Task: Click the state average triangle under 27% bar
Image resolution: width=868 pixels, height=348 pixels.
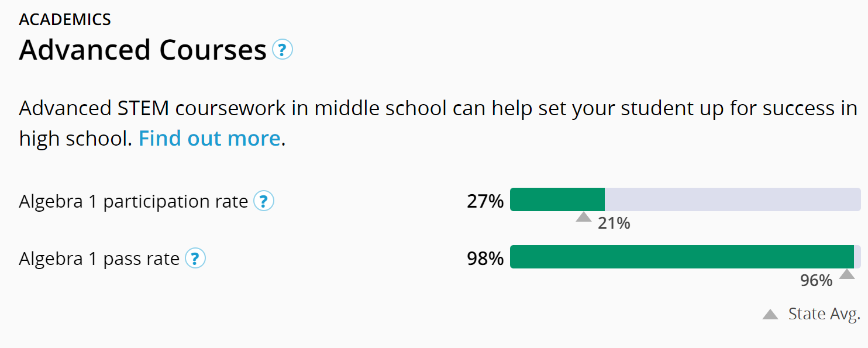Action: coord(583,218)
